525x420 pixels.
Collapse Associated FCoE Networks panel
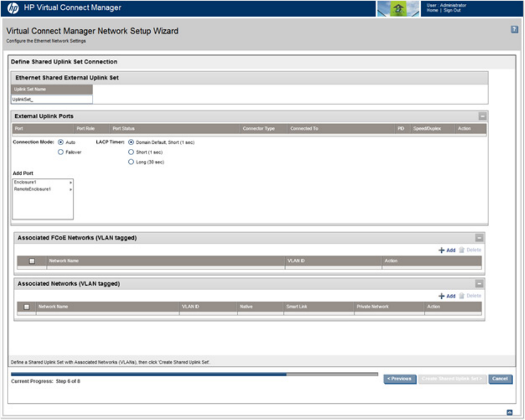click(479, 238)
